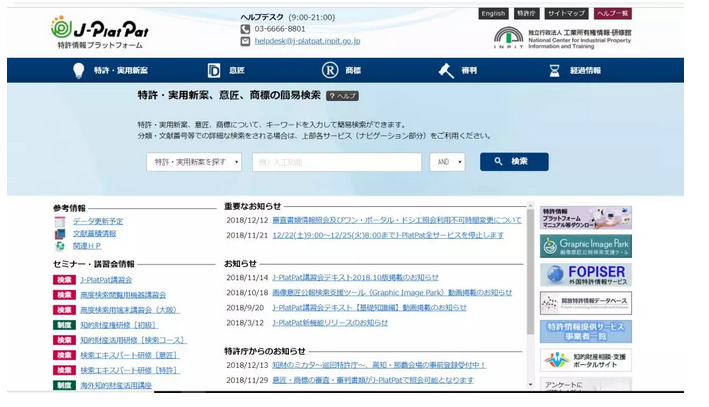Click the hourglass progress information icon
The width and height of the screenshot is (709, 407).
click(554, 71)
